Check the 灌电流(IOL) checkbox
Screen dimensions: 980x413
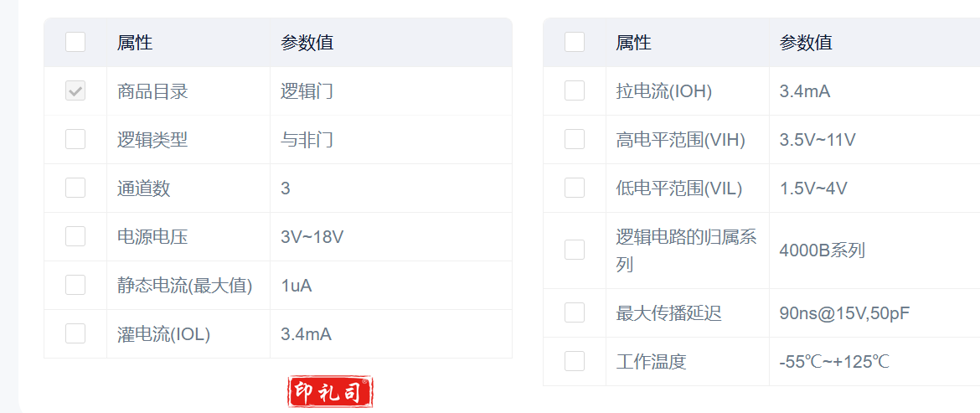point(75,333)
